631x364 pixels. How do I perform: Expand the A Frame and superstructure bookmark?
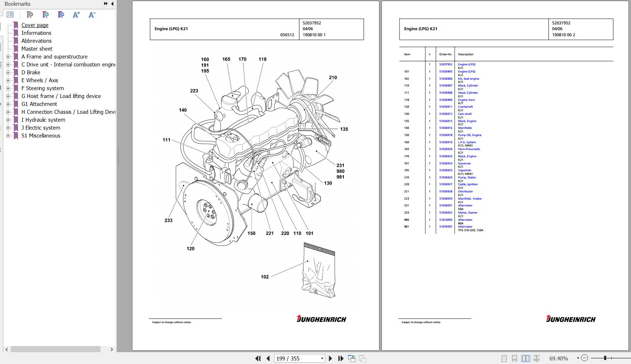coord(8,57)
